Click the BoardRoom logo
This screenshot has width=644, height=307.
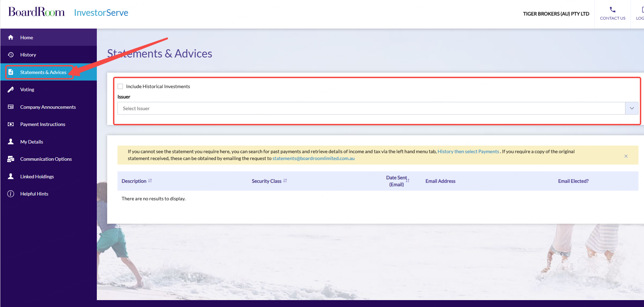37,12
